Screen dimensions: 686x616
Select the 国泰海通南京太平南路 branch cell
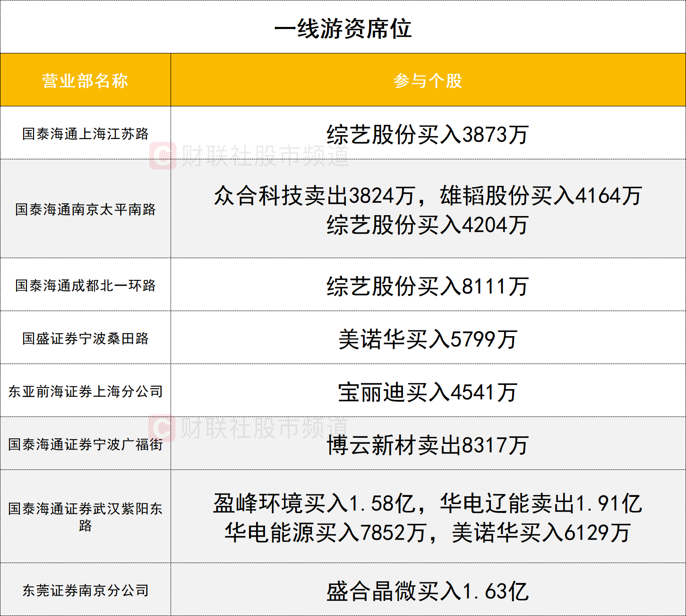(x=85, y=209)
